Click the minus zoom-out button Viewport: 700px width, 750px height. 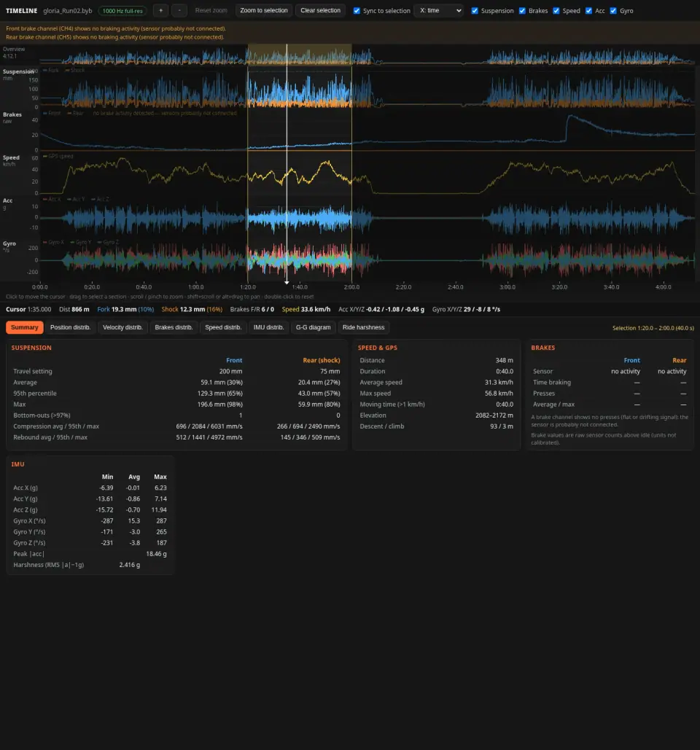(x=179, y=10)
